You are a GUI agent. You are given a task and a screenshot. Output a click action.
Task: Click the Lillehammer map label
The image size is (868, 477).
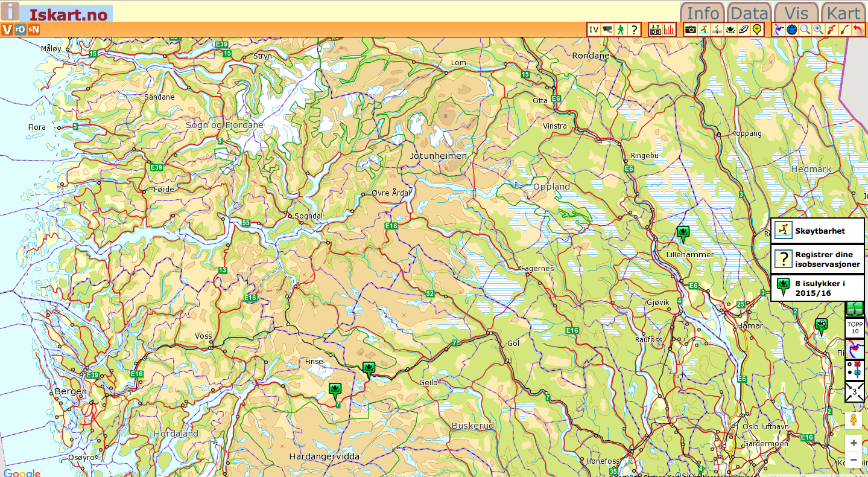click(x=690, y=255)
